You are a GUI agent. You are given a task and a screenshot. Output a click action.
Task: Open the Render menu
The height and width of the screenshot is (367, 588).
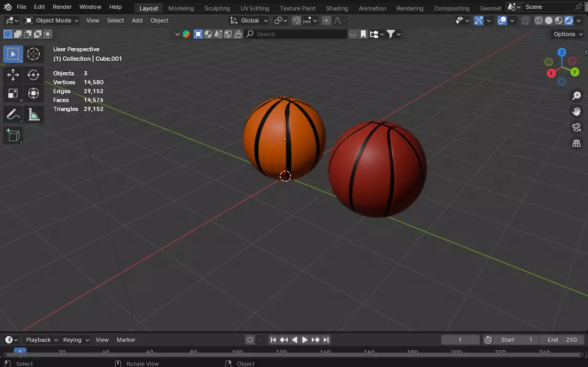click(62, 7)
